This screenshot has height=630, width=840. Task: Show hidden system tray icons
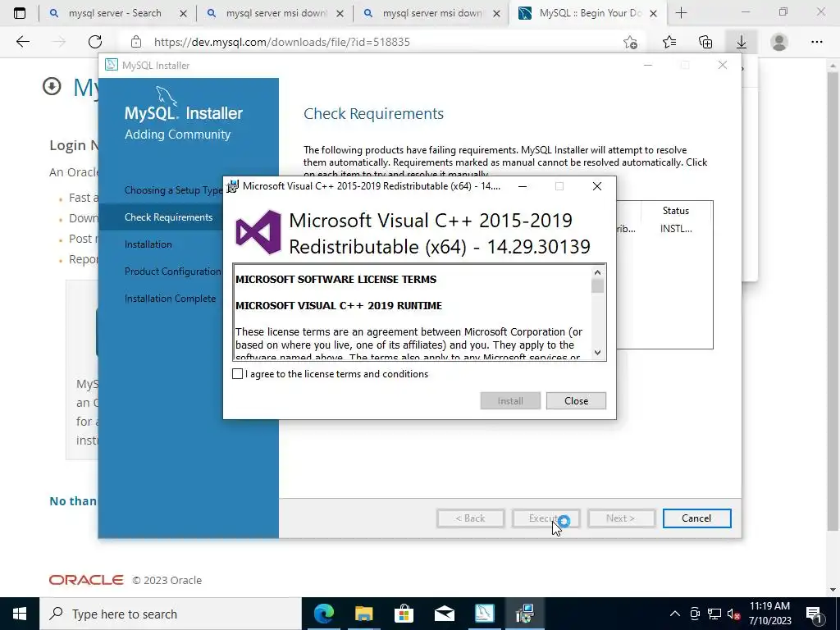[675, 614]
